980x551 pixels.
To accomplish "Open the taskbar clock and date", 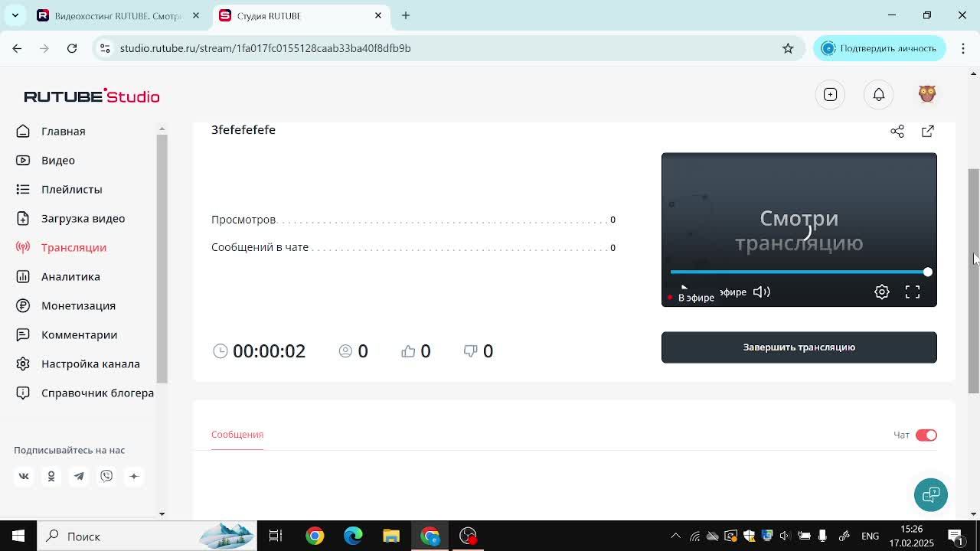I will point(913,536).
